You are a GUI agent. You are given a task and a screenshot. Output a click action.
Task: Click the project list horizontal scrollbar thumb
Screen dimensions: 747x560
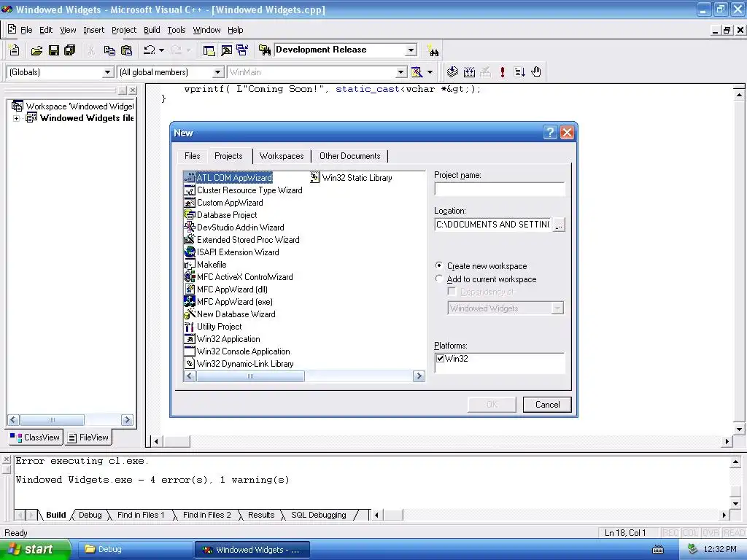[x=251, y=376]
